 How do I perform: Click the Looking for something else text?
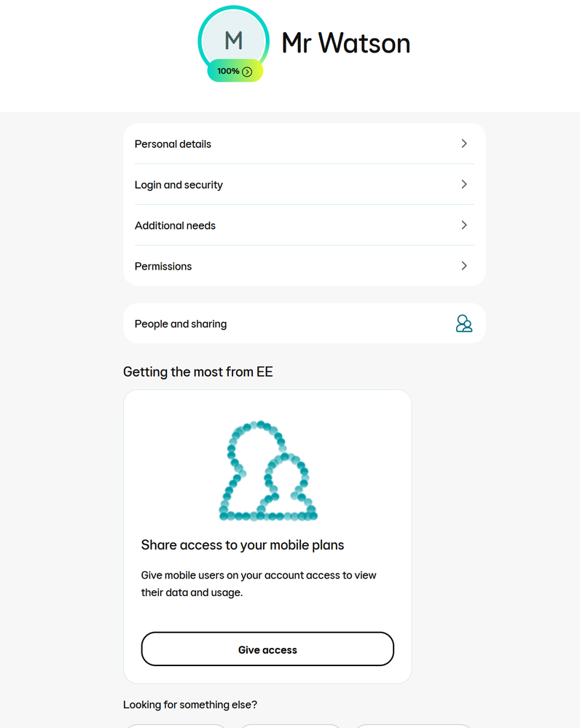[x=190, y=705]
